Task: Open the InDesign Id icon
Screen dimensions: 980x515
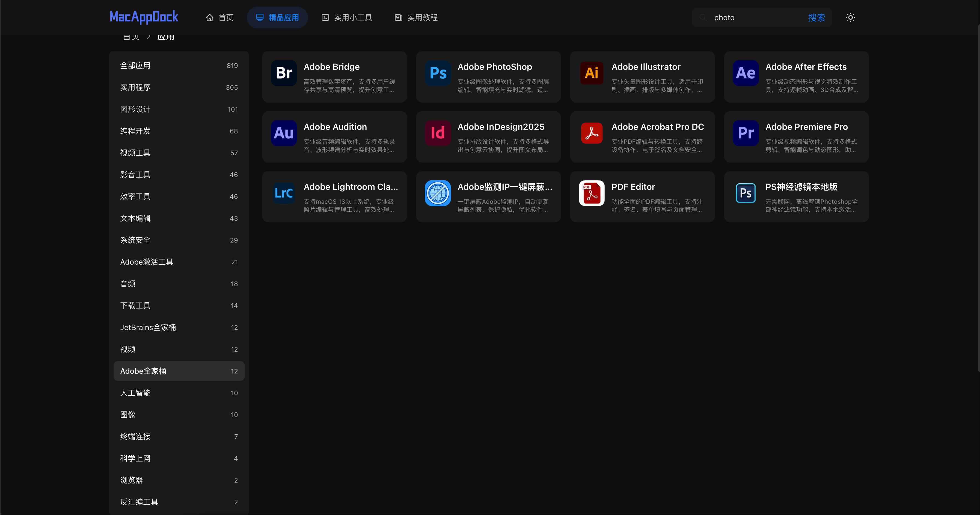Action: pos(438,133)
